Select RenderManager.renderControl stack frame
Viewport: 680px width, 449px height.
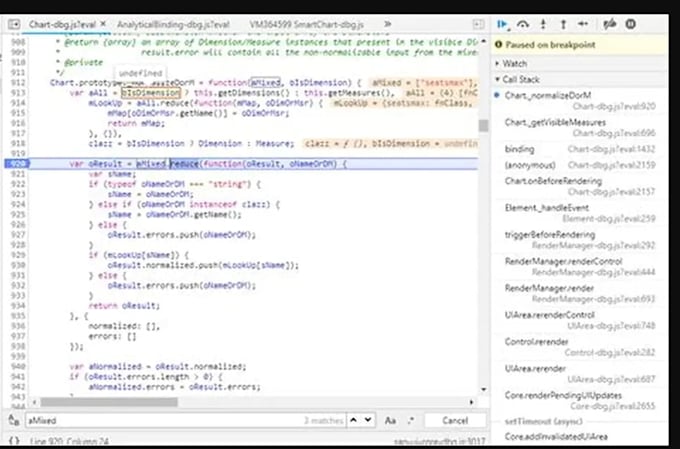(580, 267)
